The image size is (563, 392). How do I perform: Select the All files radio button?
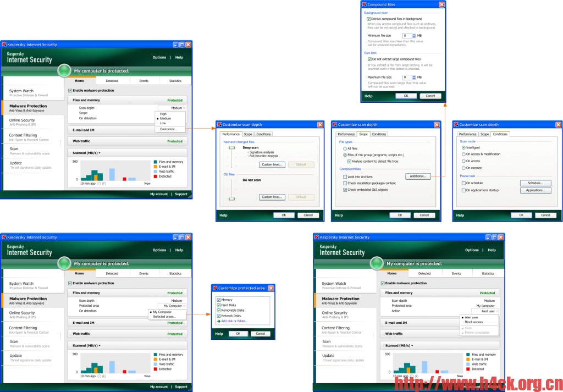coord(345,148)
